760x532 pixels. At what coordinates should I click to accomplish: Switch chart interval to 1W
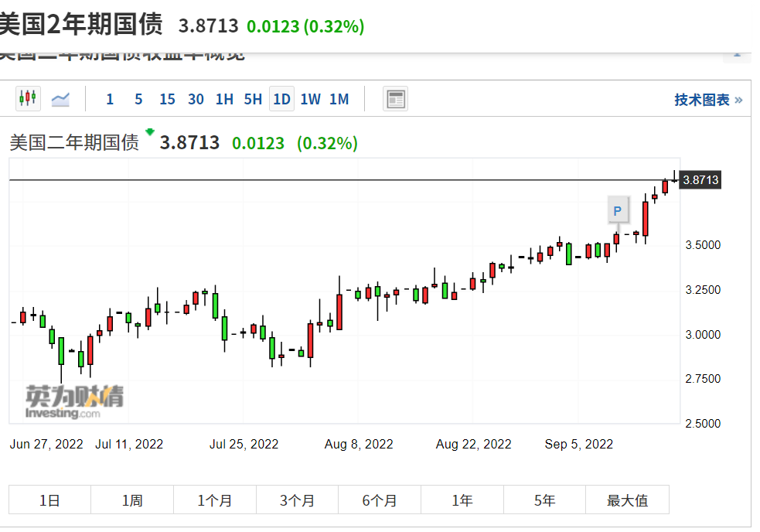tap(310, 99)
